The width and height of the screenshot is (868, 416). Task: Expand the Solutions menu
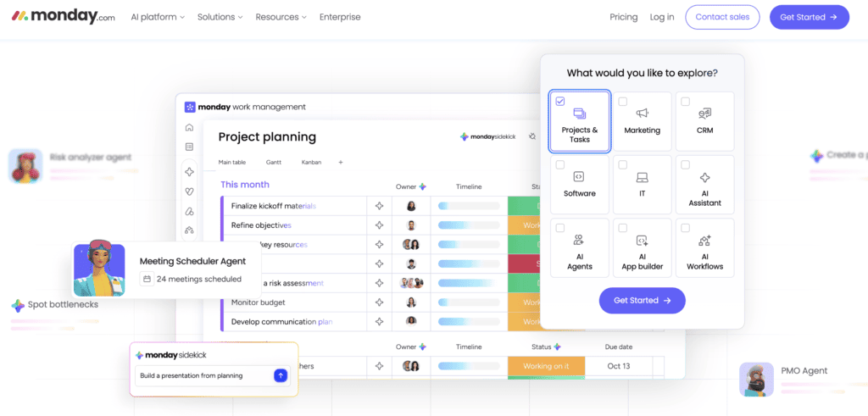click(220, 17)
